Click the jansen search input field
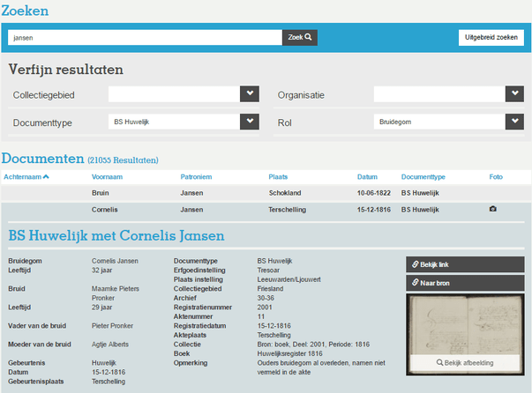Image resolution: width=532 pixels, height=393 pixels. (146, 38)
